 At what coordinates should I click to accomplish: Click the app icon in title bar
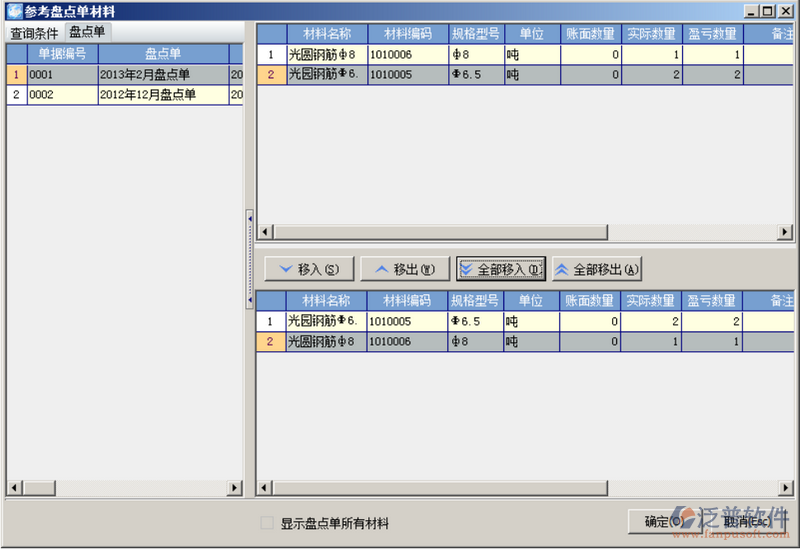[x=14, y=11]
